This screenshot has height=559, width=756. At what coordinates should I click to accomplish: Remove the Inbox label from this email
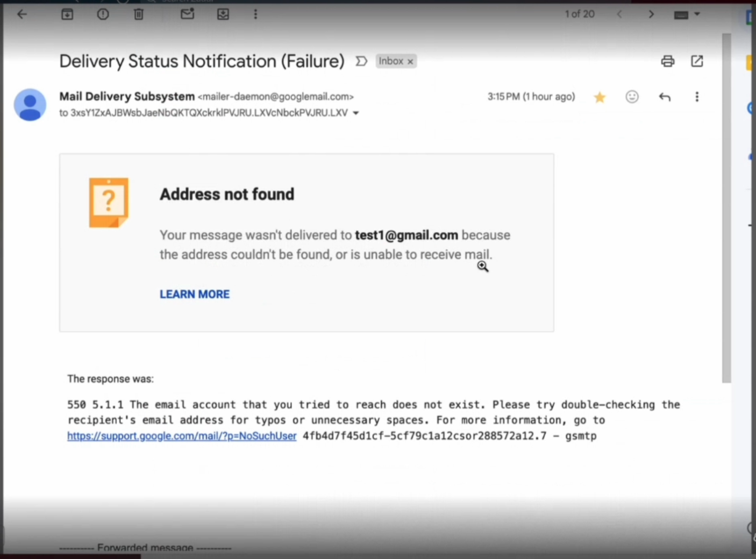410,62
